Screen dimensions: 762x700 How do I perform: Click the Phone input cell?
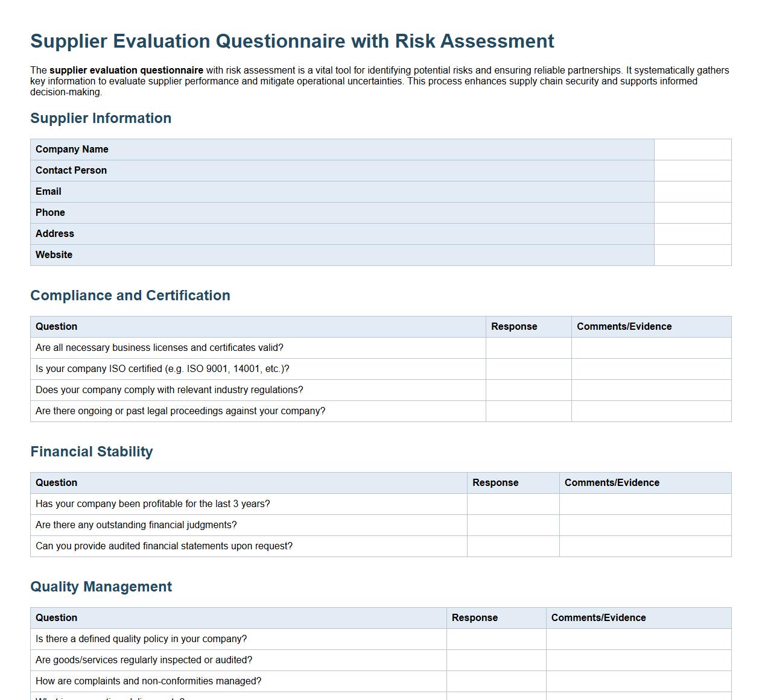click(x=691, y=212)
